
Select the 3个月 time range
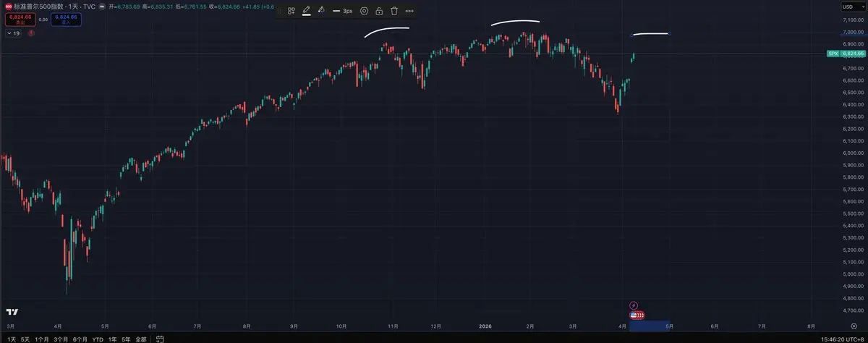coord(61,339)
